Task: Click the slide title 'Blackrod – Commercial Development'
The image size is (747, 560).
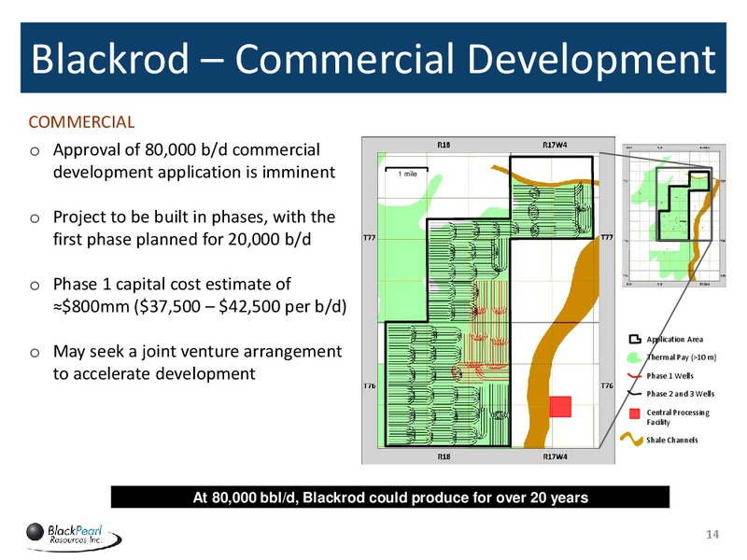Action: (373, 58)
